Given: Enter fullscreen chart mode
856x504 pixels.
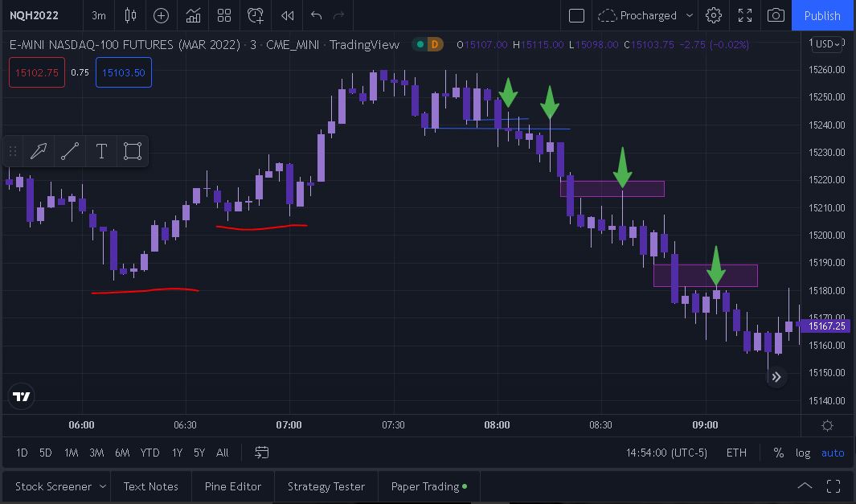Looking at the screenshot, I should click(744, 15).
